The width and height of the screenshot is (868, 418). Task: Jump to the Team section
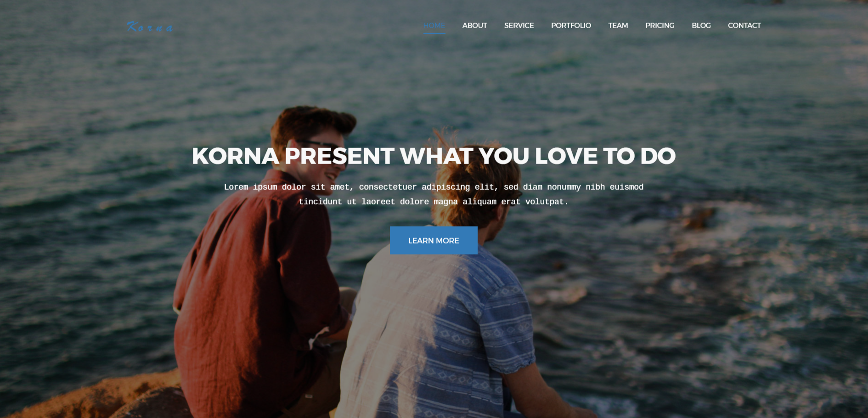(x=618, y=25)
